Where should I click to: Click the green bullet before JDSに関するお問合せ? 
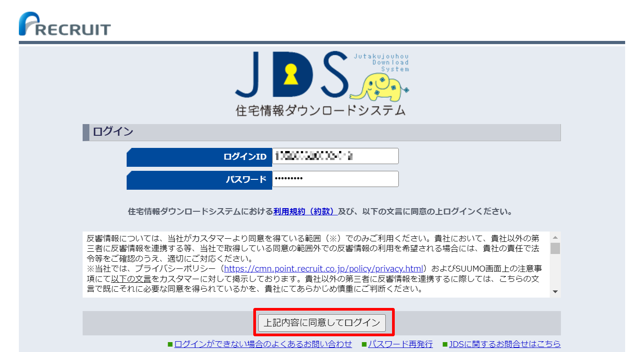click(x=445, y=344)
